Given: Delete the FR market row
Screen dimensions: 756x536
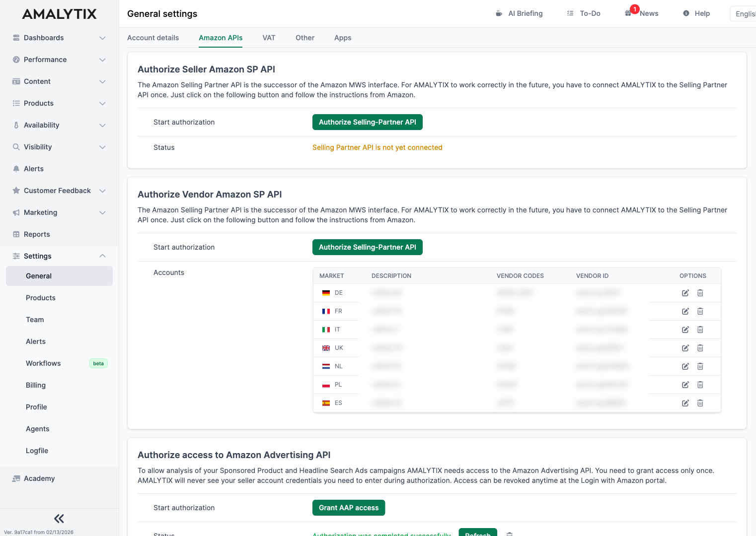Looking at the screenshot, I should [x=700, y=311].
